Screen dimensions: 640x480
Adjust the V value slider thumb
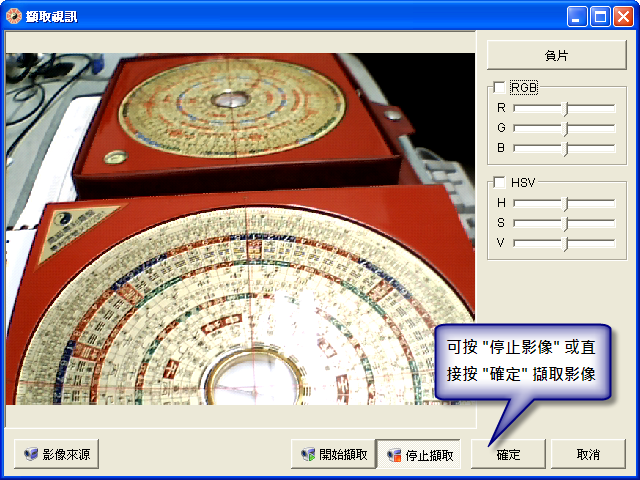point(565,243)
